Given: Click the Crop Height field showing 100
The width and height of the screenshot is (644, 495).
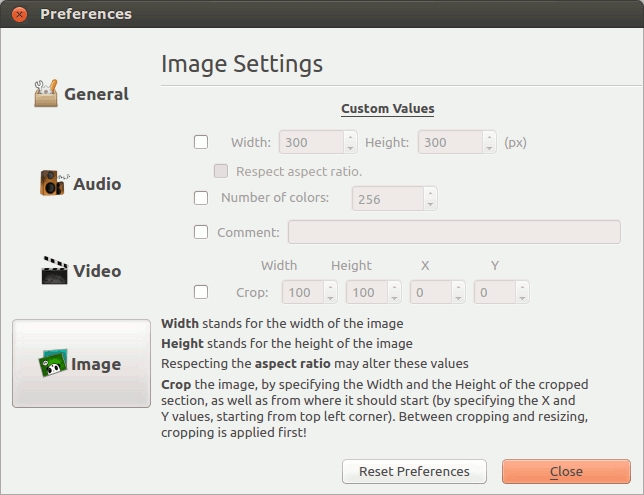Looking at the screenshot, I should coord(367,292).
